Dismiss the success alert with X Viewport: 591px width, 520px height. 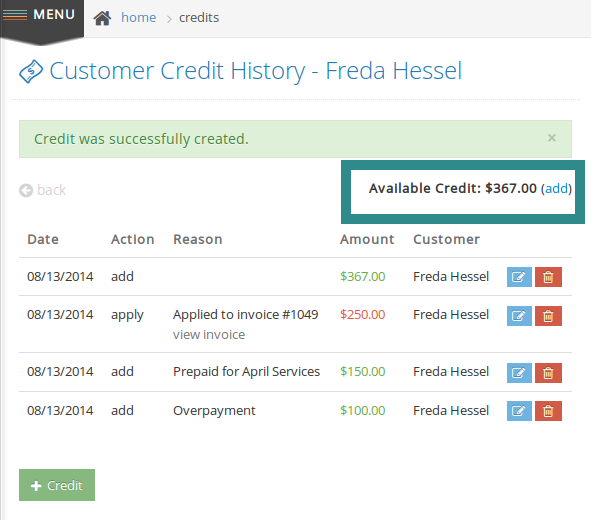click(551, 138)
